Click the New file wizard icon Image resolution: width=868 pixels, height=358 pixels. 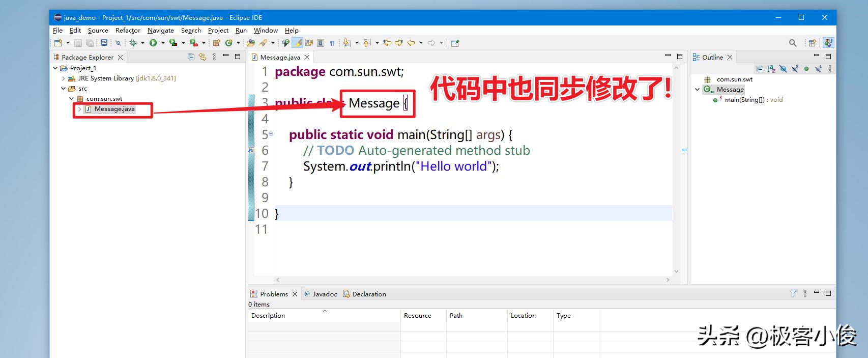[58, 43]
